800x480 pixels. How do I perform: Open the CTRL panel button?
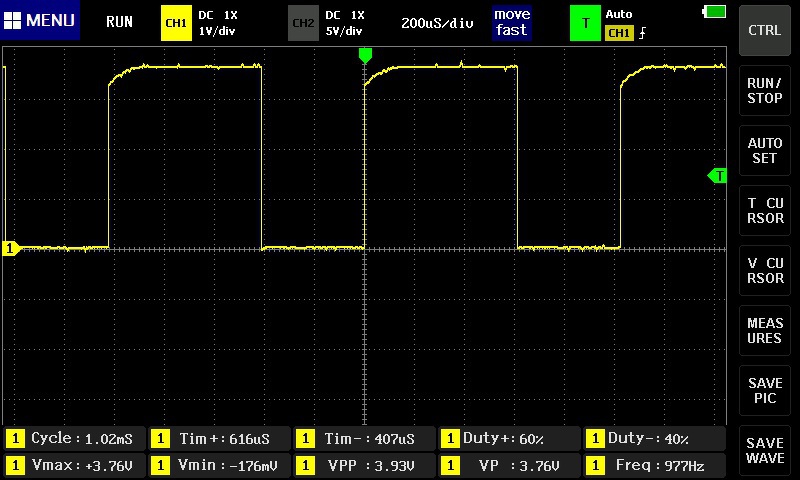coord(764,31)
